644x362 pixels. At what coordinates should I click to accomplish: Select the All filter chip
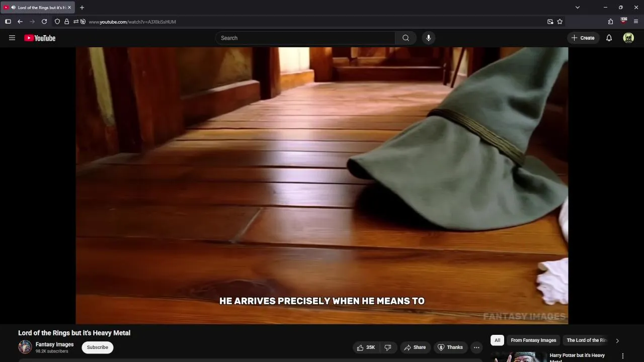tap(497, 340)
